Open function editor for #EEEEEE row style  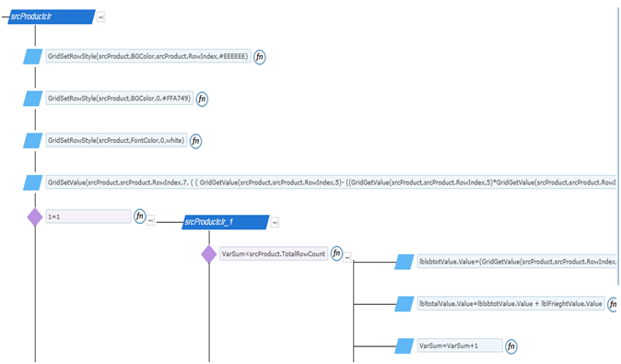[260, 57]
